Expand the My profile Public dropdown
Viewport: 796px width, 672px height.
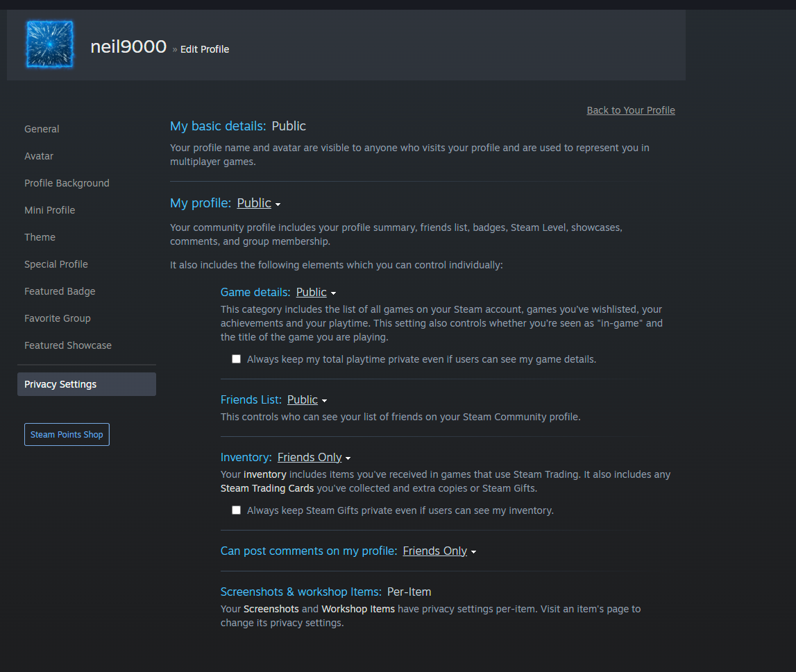pos(258,203)
